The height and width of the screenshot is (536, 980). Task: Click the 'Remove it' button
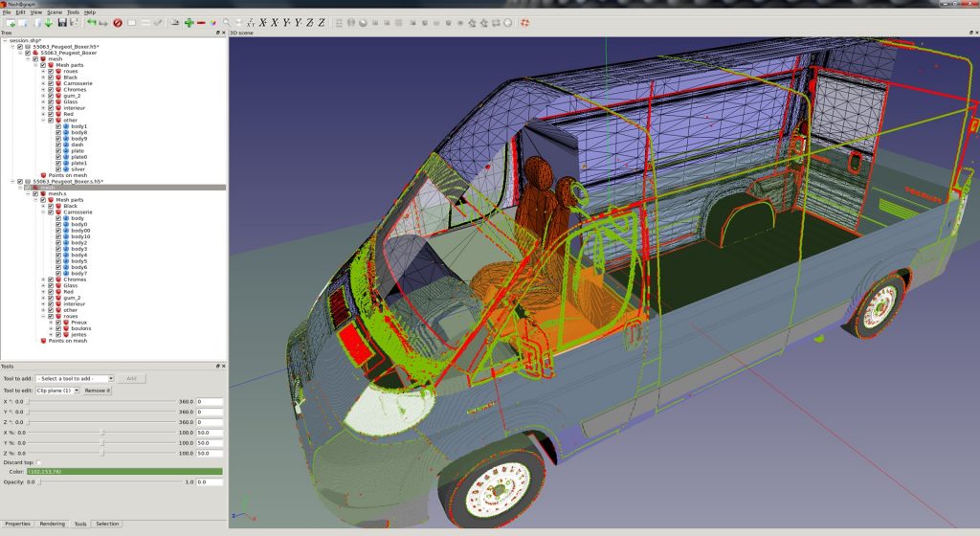click(97, 391)
